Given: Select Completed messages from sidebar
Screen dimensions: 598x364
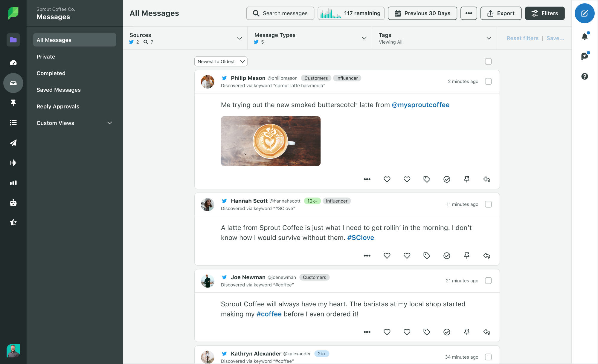Looking at the screenshot, I should click(51, 73).
